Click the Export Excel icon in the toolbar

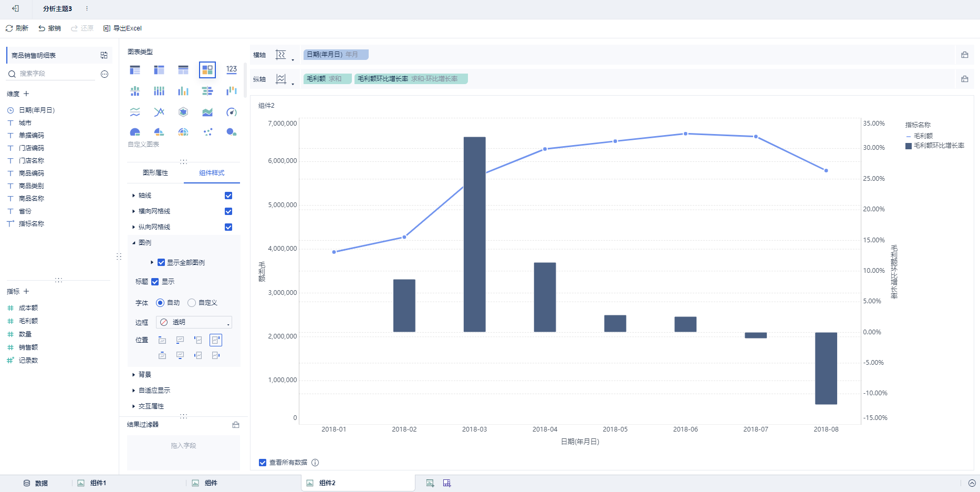(x=107, y=28)
